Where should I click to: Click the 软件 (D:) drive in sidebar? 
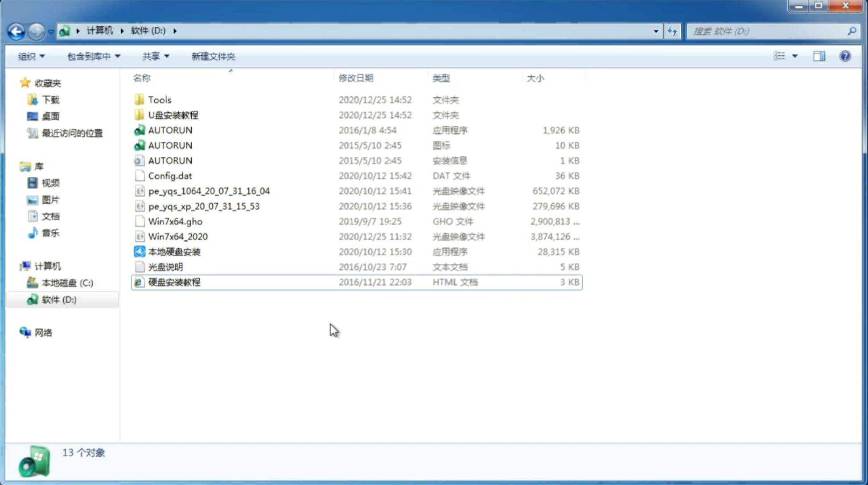pyautogui.click(x=59, y=299)
